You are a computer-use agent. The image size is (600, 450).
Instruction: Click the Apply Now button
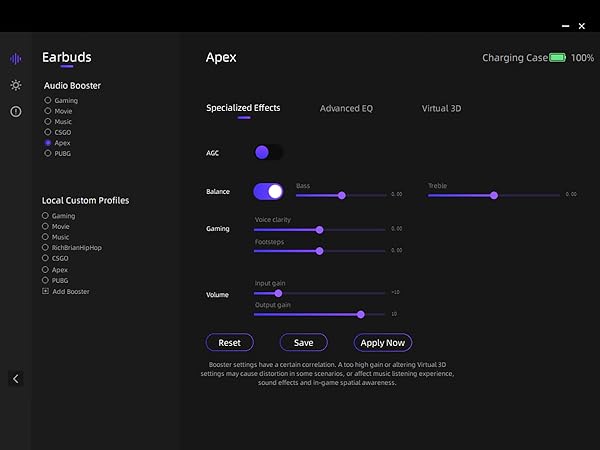[x=382, y=343]
